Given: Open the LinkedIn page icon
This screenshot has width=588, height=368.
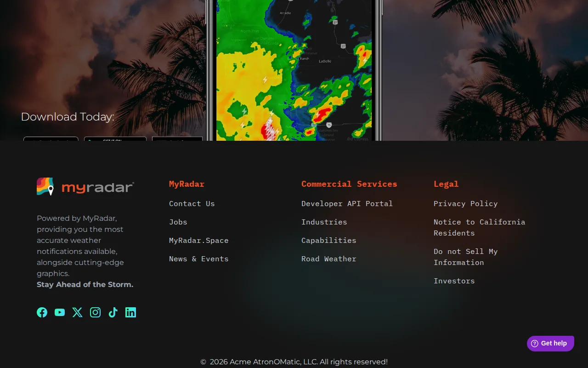Looking at the screenshot, I should (130, 312).
